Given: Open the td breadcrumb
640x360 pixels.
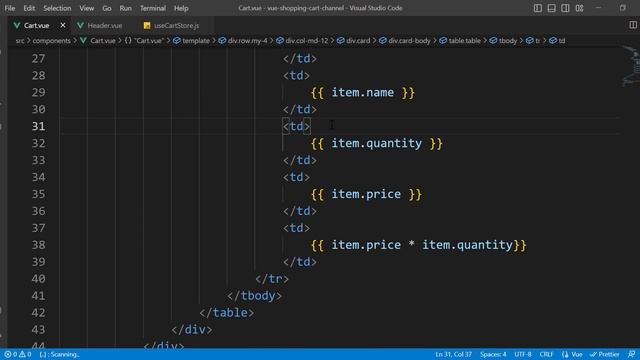Looking at the screenshot, I should point(562,40).
